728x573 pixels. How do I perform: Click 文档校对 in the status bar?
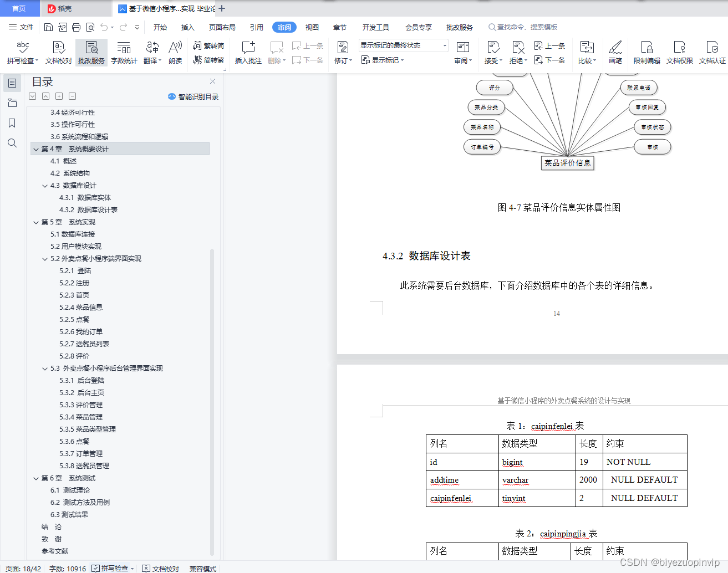(x=161, y=568)
